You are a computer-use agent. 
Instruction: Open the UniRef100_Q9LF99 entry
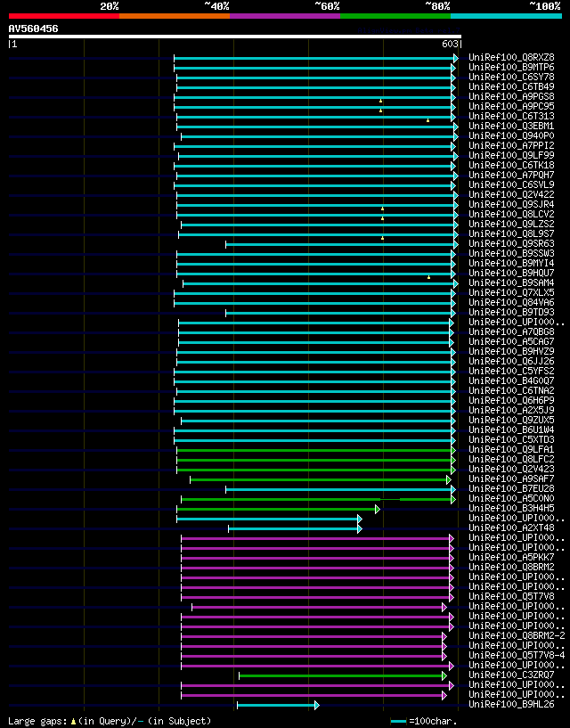click(511, 156)
